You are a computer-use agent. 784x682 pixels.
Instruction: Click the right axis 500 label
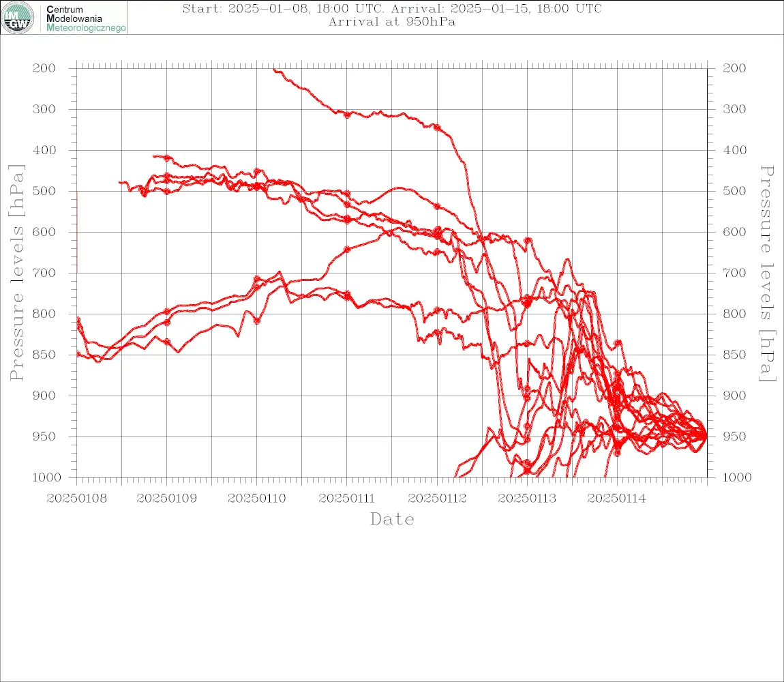734,191
